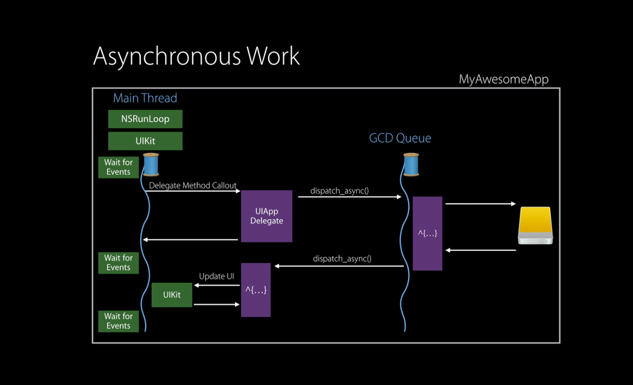Click the UIApp Delegate purple block

point(266,216)
